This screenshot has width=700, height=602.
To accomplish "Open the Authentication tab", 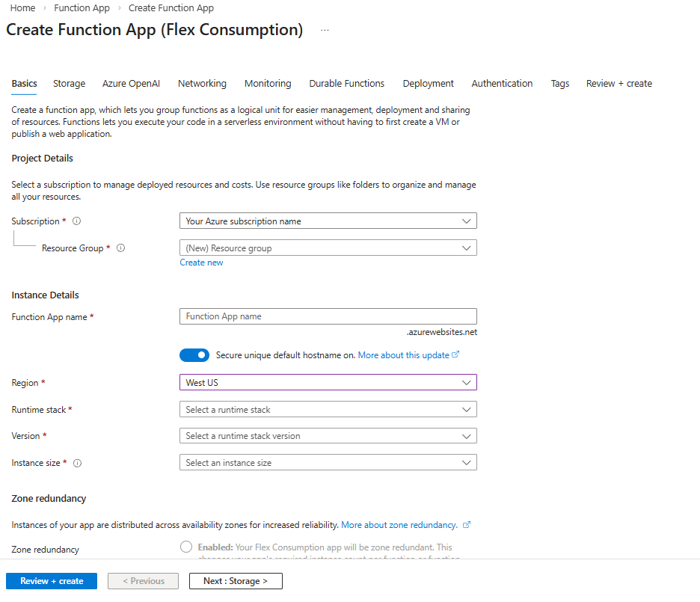I will click(x=502, y=83).
